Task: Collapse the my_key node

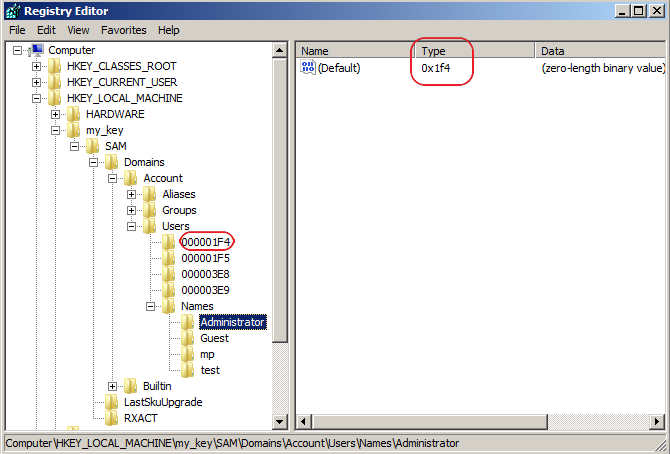Action: (x=56, y=131)
